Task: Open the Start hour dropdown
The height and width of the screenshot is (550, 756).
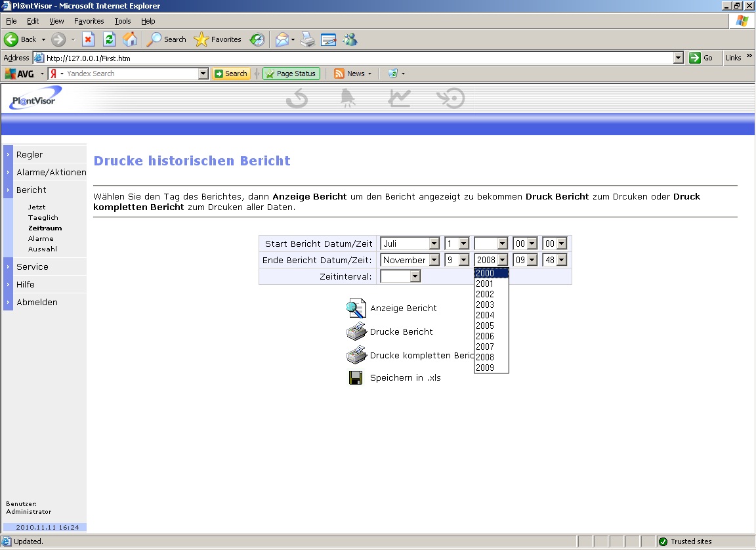Action: [525, 244]
